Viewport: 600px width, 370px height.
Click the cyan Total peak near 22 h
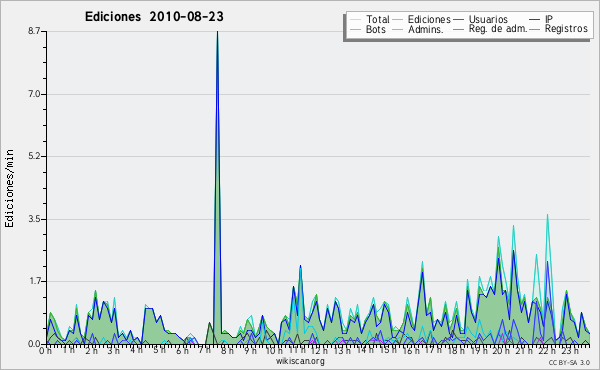(x=548, y=216)
